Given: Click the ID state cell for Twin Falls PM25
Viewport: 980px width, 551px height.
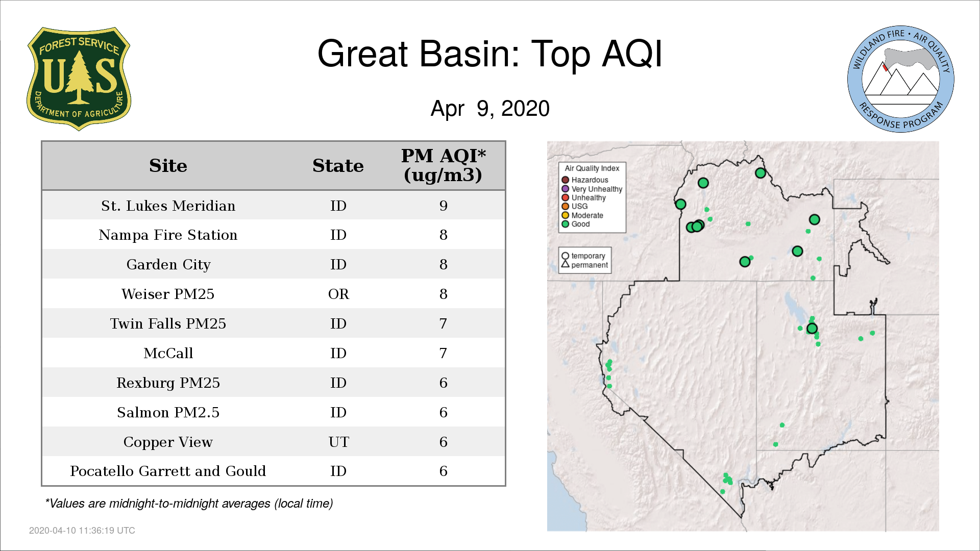Looking at the screenshot, I should click(x=338, y=323).
